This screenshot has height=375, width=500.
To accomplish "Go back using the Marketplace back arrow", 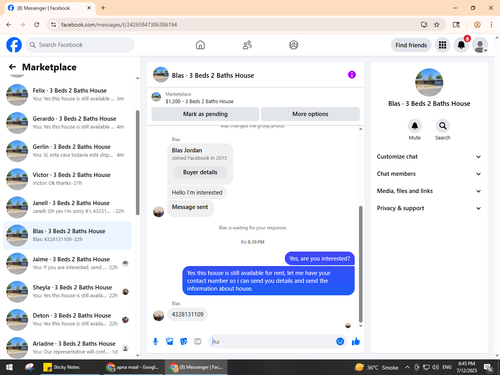I will (x=13, y=67).
